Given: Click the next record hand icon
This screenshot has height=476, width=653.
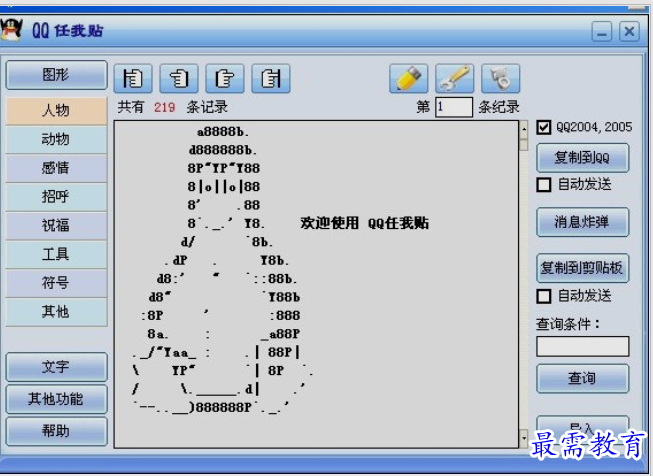Looking at the screenshot, I should 224,78.
